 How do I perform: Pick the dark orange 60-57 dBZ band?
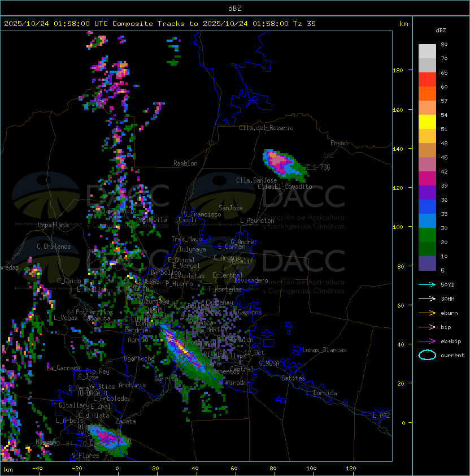pyautogui.click(x=427, y=93)
